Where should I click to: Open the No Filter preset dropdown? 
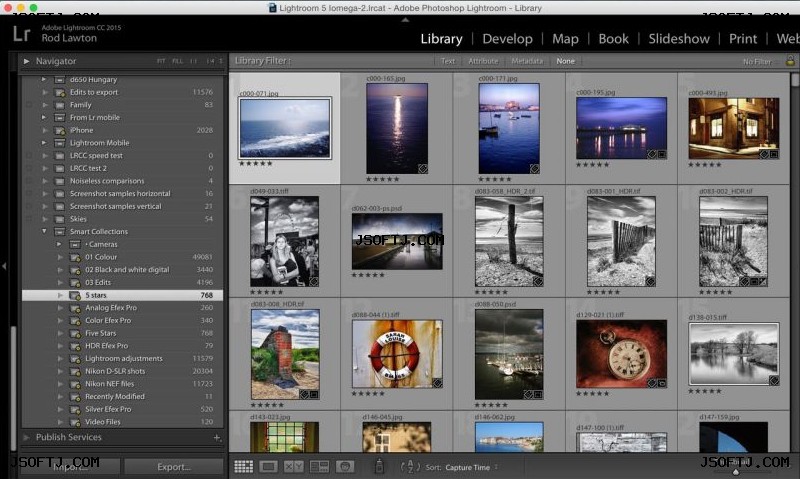pos(760,61)
